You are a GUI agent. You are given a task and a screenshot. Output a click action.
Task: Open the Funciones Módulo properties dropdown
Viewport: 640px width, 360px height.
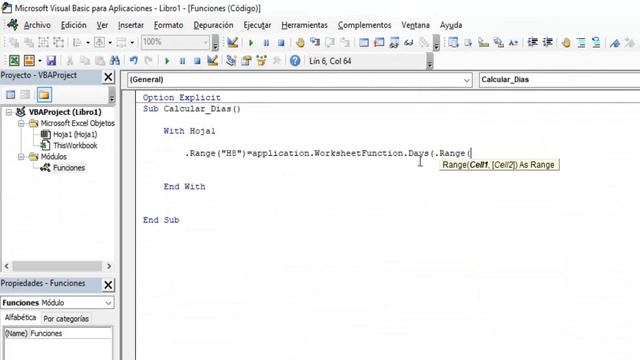[x=108, y=303]
